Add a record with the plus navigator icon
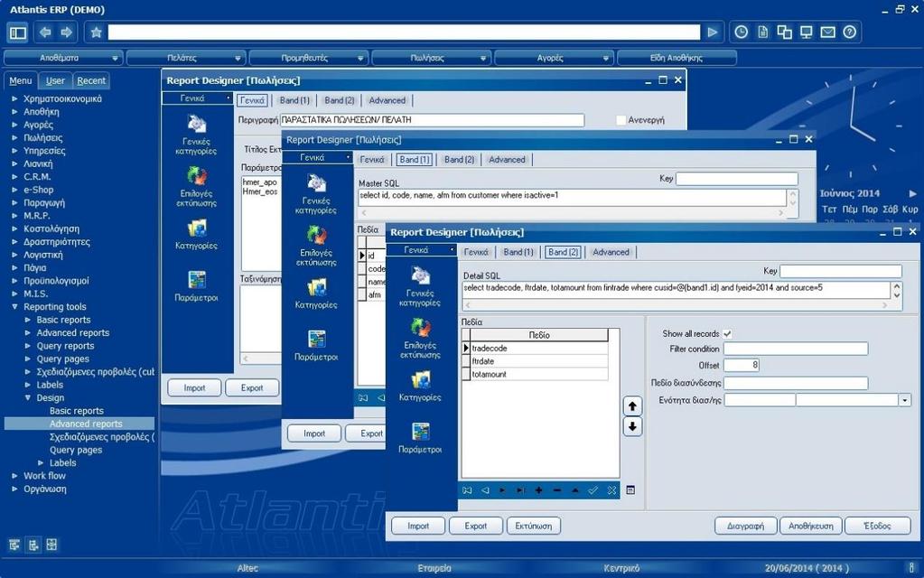Viewport: 924px width, 578px height. click(x=538, y=490)
